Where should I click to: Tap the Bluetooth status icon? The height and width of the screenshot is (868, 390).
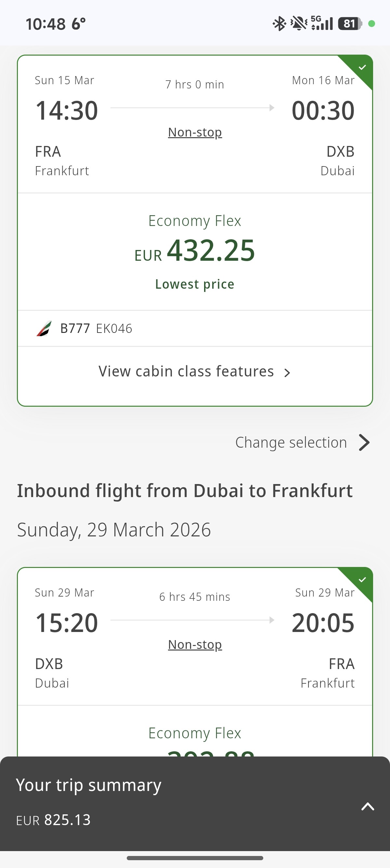[279, 24]
